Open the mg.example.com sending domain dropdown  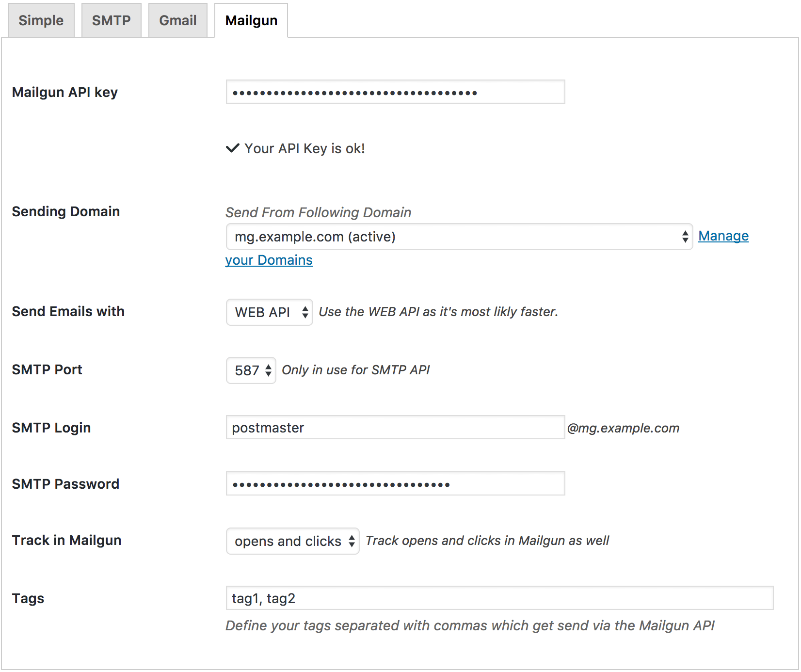point(459,237)
